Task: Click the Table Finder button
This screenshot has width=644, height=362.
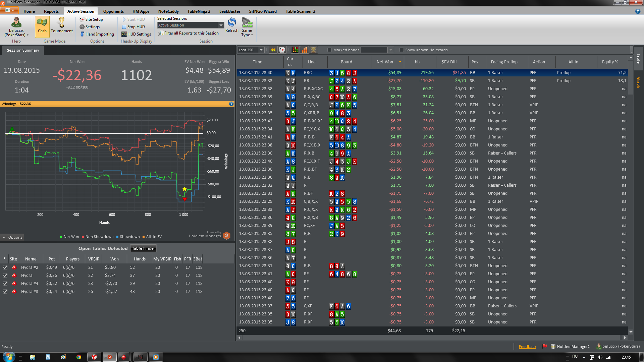Action: [x=143, y=249]
